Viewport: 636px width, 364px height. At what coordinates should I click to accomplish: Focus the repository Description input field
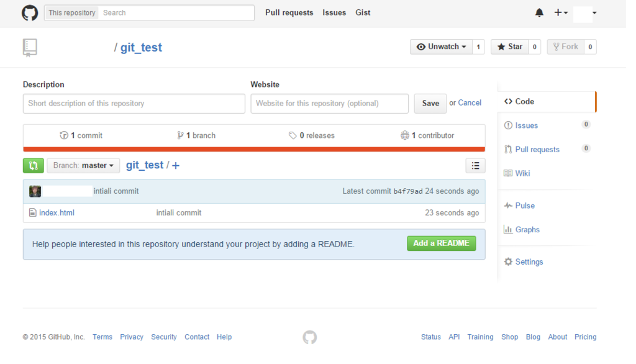point(134,104)
